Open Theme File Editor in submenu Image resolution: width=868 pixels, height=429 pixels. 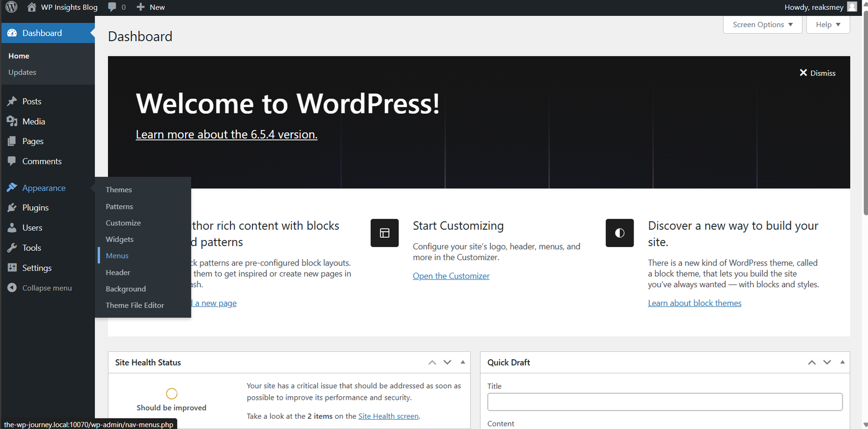click(x=135, y=305)
